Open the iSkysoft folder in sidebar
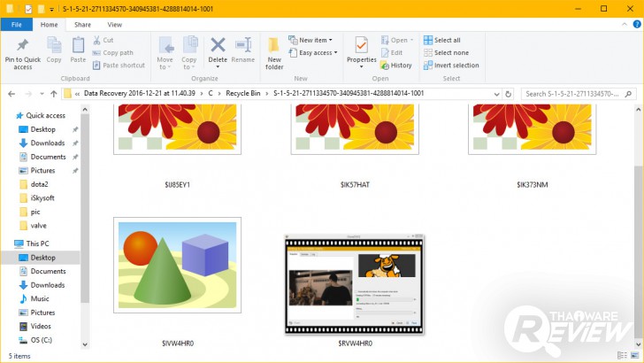 (37, 198)
